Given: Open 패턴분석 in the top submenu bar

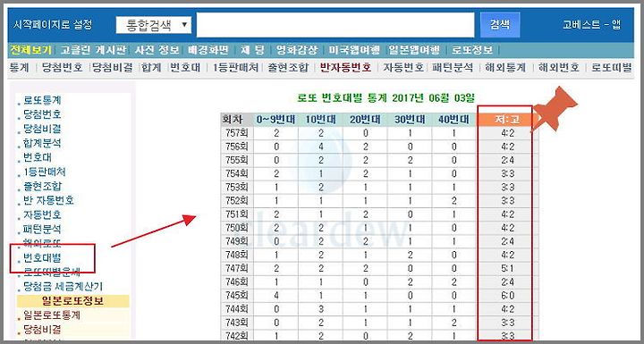Looking at the screenshot, I should (x=453, y=67).
